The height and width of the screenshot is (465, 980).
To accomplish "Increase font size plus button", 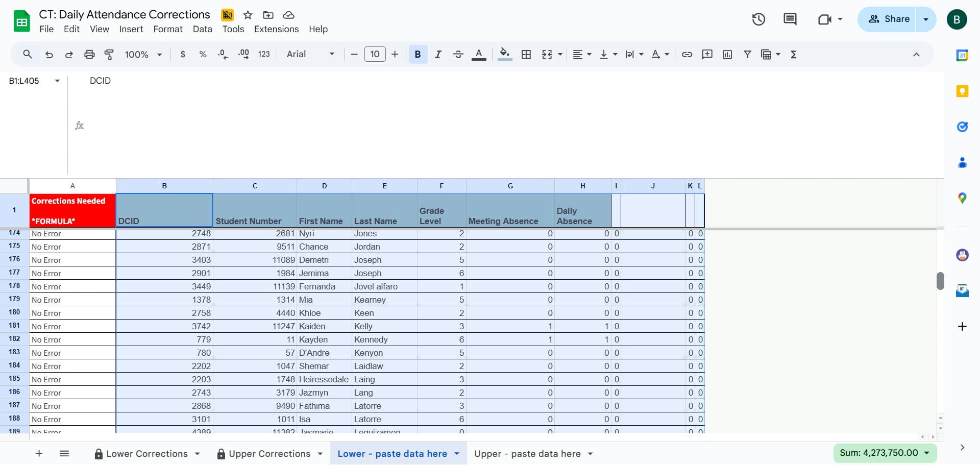I will point(395,54).
